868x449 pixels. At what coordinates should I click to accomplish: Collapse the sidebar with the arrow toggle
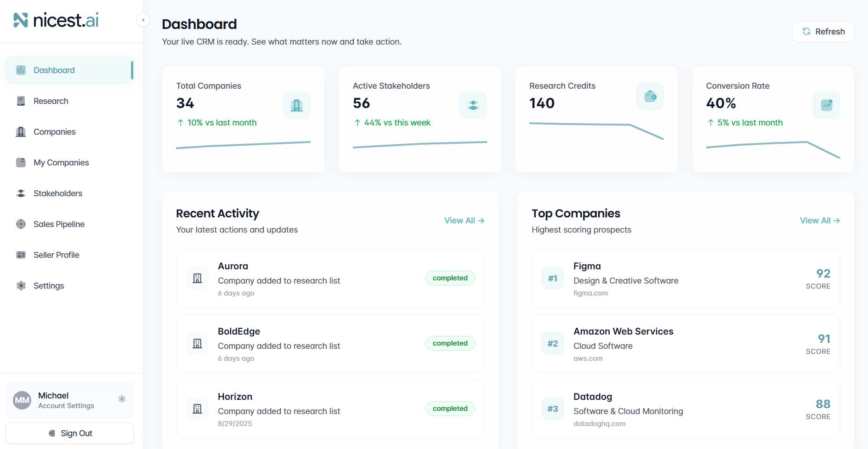(143, 20)
